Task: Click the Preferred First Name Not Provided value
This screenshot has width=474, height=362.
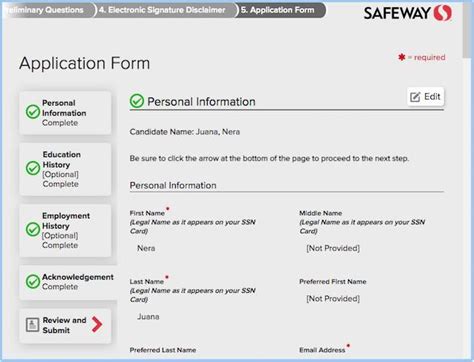Action: point(333,299)
